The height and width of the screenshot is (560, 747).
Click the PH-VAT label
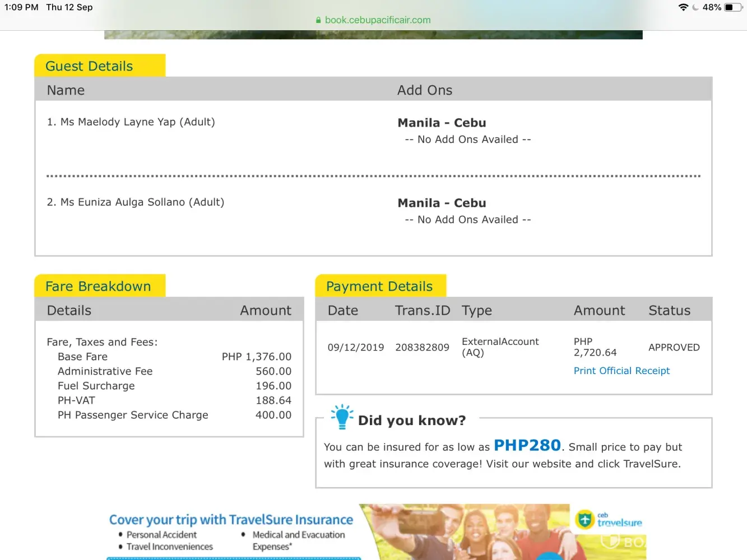pos(76,400)
